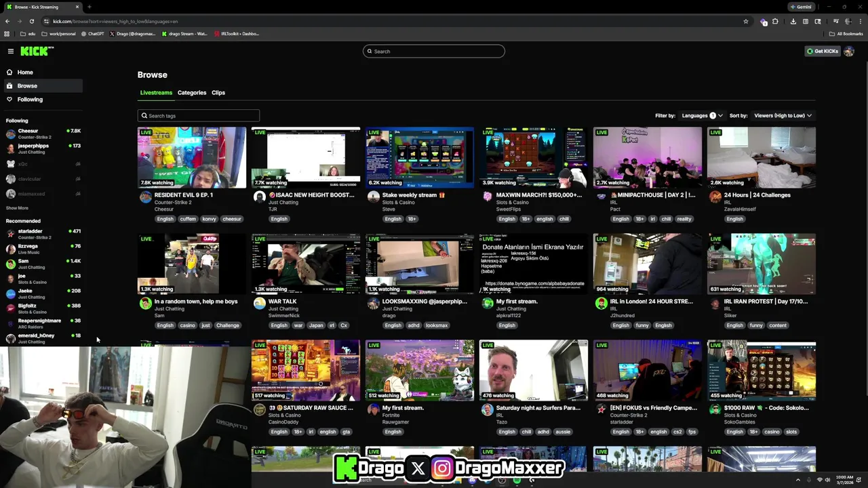Open Home in the sidebar
Image resolution: width=868 pixels, height=488 pixels.
click(x=42, y=72)
